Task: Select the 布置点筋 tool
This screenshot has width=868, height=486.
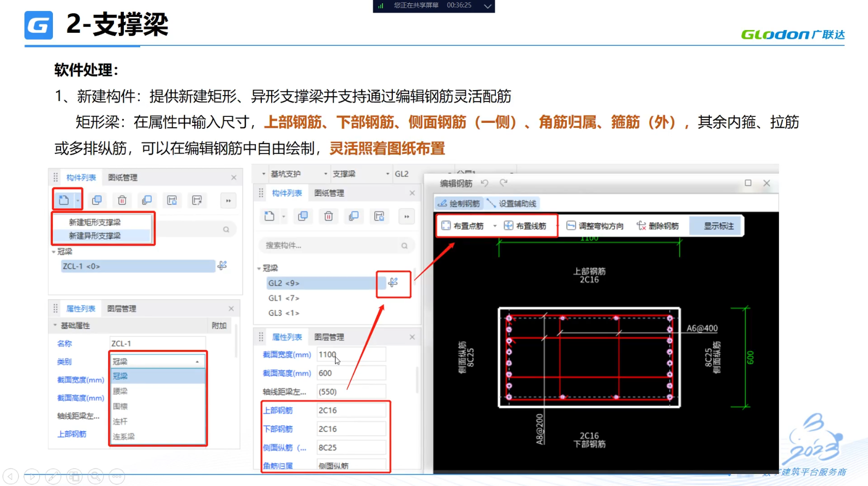Action: click(x=463, y=226)
